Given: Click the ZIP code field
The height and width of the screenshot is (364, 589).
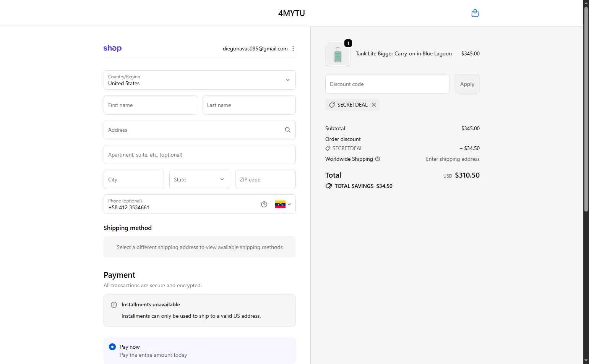Looking at the screenshot, I should point(265,180).
